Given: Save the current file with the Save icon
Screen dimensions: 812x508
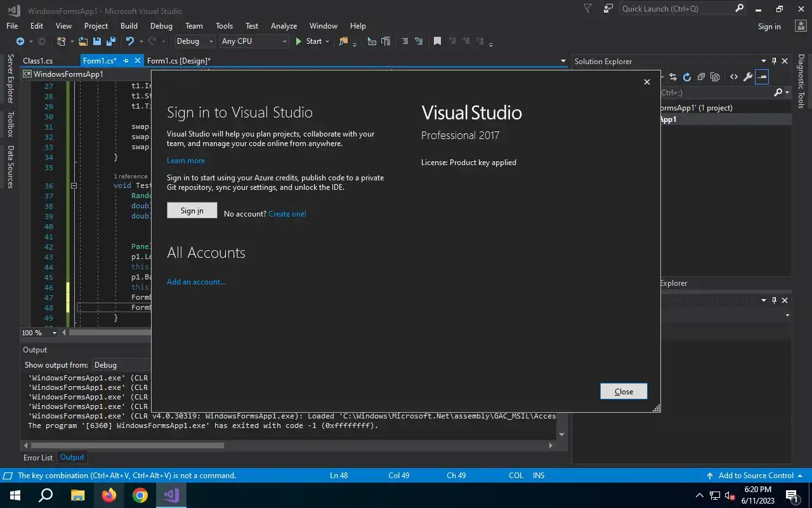Looking at the screenshot, I should (97, 41).
